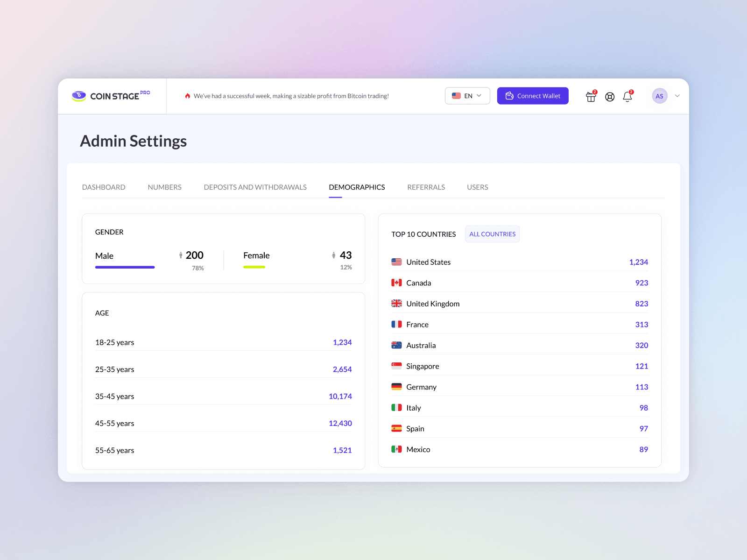The height and width of the screenshot is (560, 747).
Task: Click the Coin Stage Pro logo
Action: 111,96
